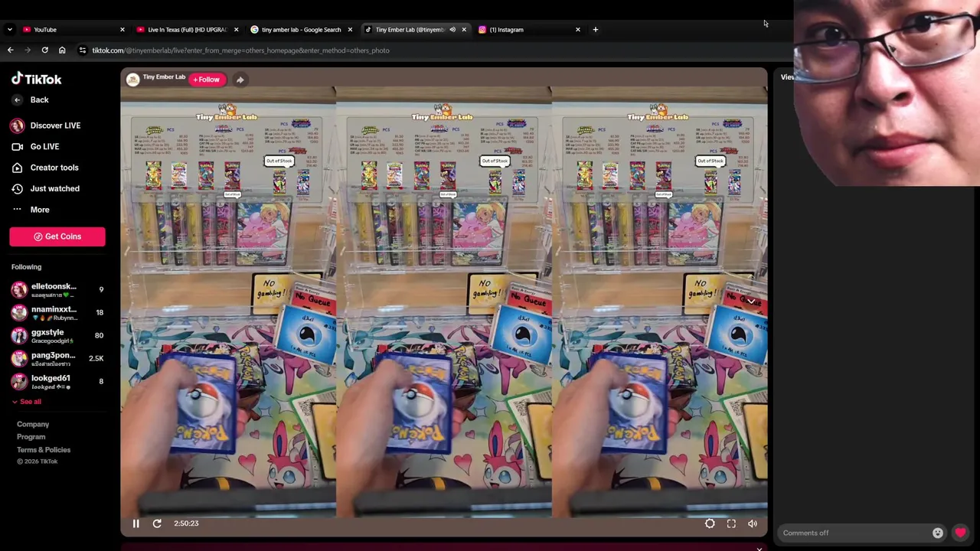Open lookged61 following channel

57,381
